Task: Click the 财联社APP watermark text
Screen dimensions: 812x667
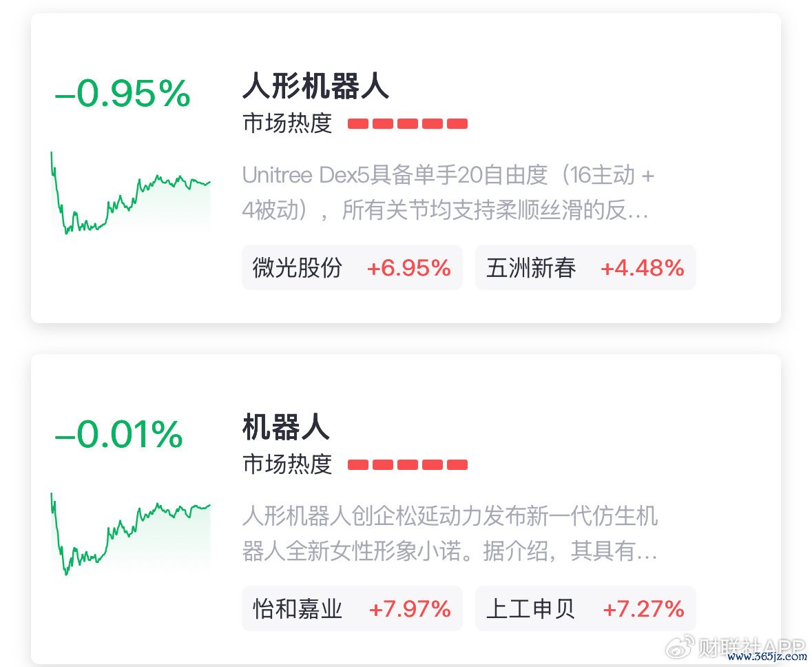Action: (x=752, y=646)
